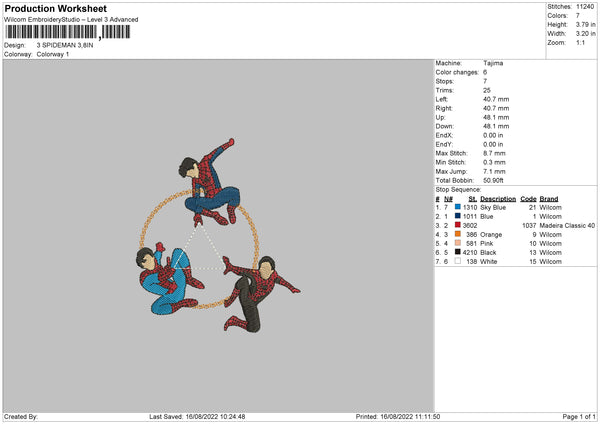This screenshot has width=600, height=424.
Task: Click the Height value 3.79 in
Action: 586,24
